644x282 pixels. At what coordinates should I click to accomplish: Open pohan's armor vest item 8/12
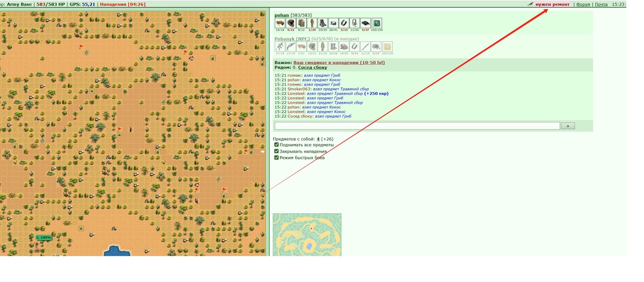(301, 23)
